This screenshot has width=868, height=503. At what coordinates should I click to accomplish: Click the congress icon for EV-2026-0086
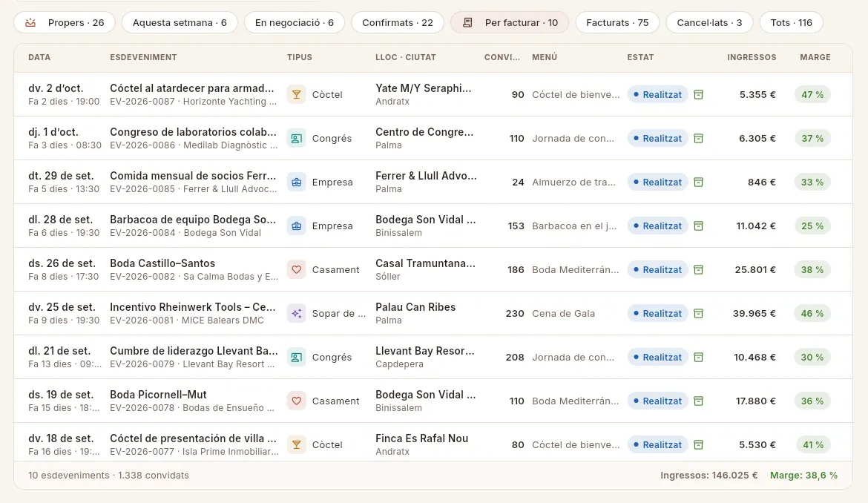pyautogui.click(x=297, y=138)
